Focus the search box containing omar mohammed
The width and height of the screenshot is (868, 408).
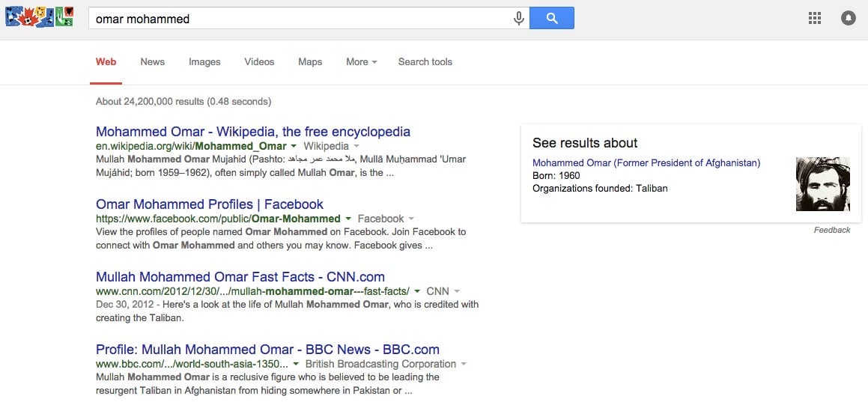[x=300, y=18]
